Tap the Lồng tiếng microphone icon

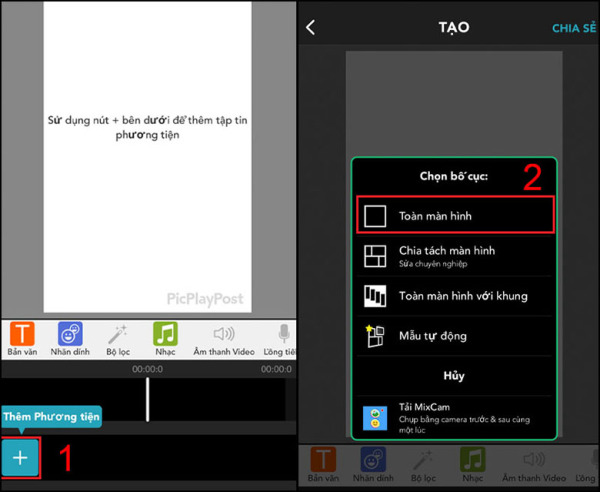pos(283,338)
